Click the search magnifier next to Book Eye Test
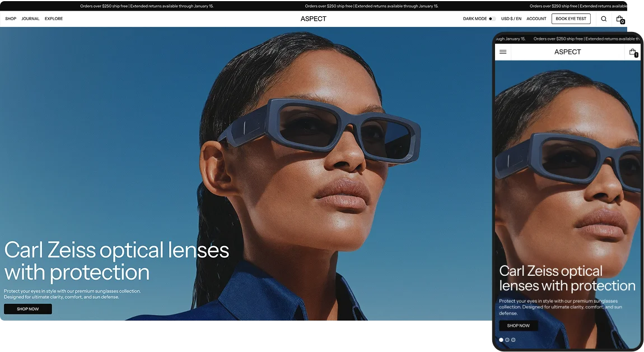Screen dimensions: 644x352 [604, 18]
